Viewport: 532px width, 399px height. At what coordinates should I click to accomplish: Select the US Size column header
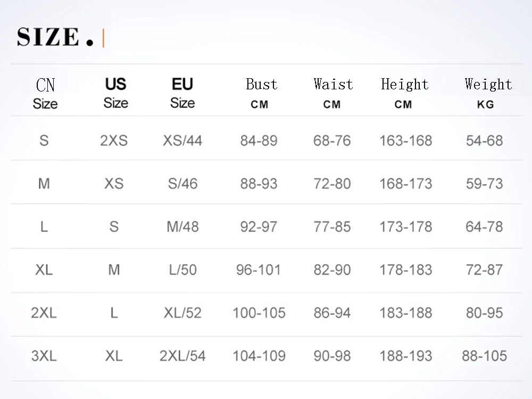tap(115, 93)
